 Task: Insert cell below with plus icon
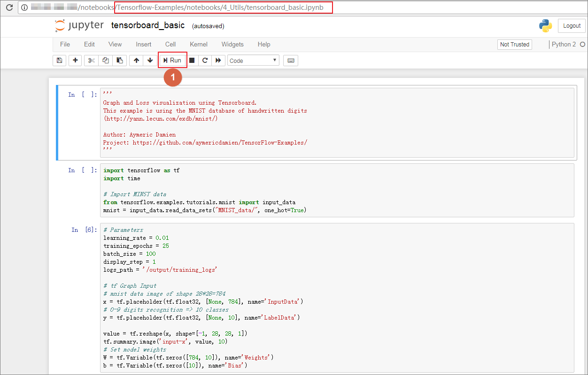(x=76, y=61)
